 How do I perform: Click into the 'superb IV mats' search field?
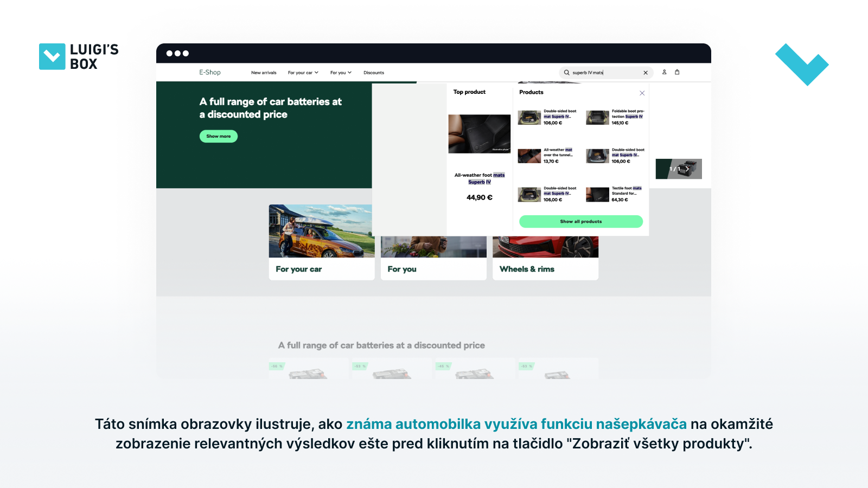pos(605,73)
